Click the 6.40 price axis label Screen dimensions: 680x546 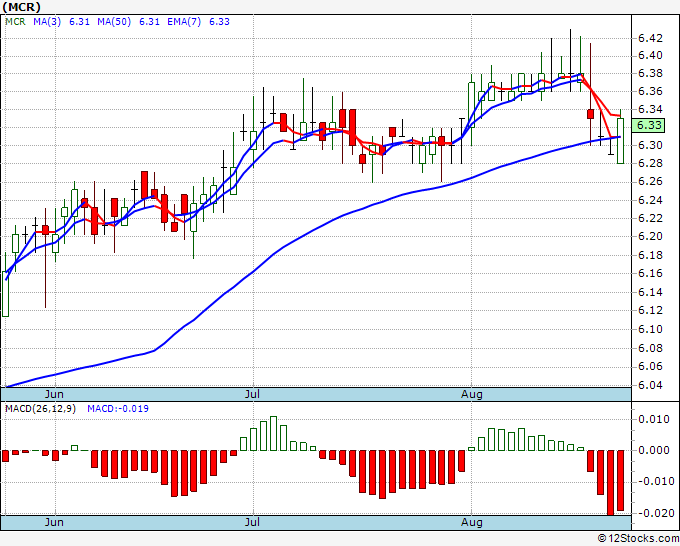click(650, 56)
